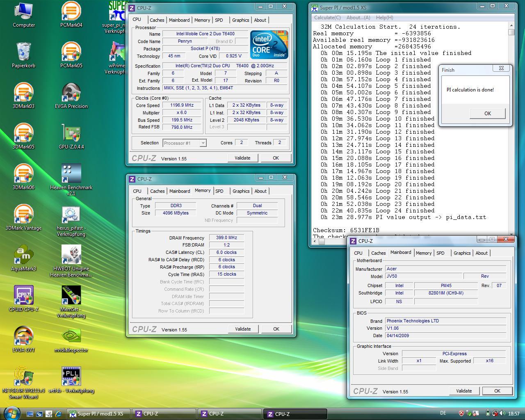The image size is (525, 420).
Task: Open Internet Explorer from quick launch
Action: pos(59,414)
